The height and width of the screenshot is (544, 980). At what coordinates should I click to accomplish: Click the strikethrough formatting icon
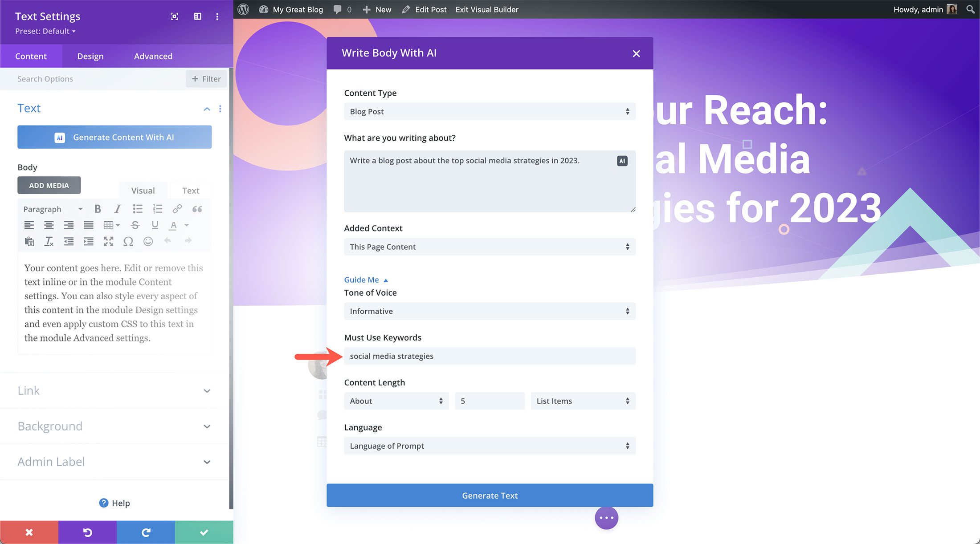(135, 224)
